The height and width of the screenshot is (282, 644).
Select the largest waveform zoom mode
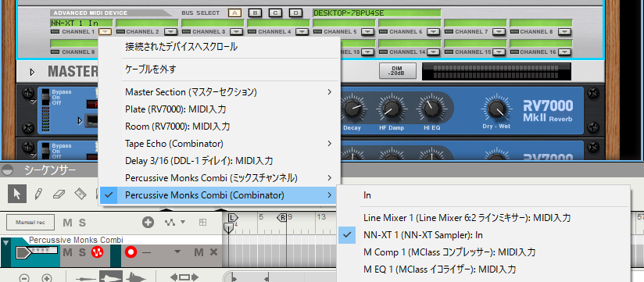pyautogui.click(x=136, y=277)
